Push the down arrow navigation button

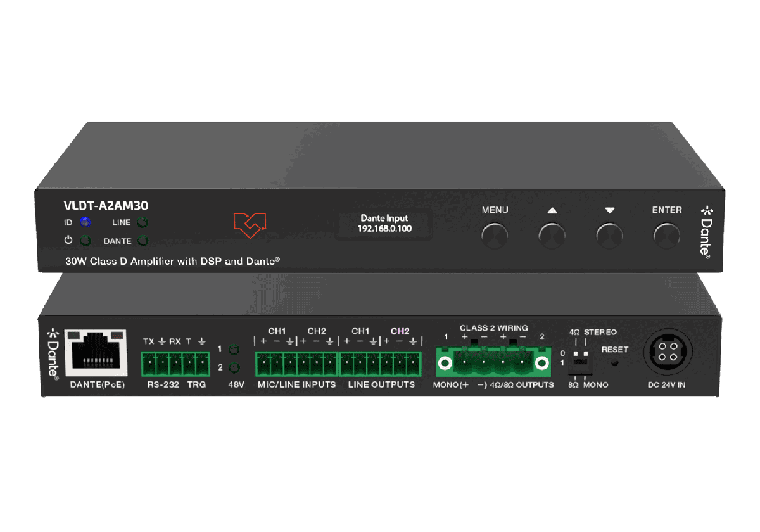click(609, 235)
